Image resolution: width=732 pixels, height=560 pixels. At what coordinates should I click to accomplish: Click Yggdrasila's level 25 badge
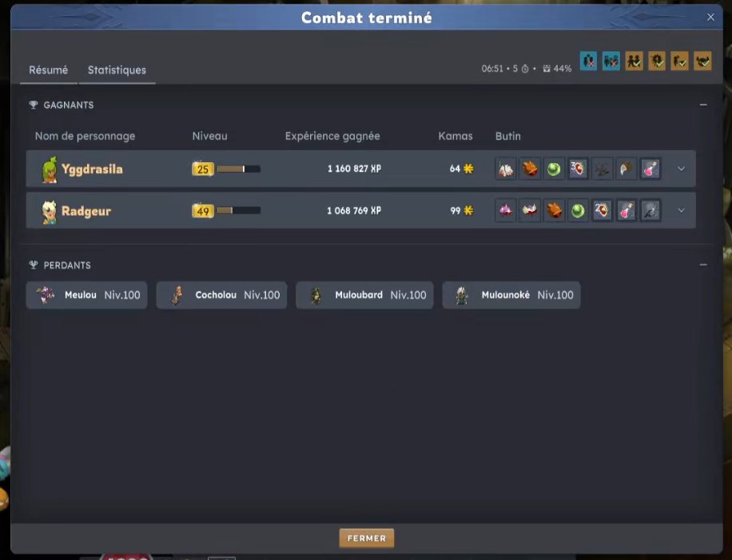(x=203, y=169)
